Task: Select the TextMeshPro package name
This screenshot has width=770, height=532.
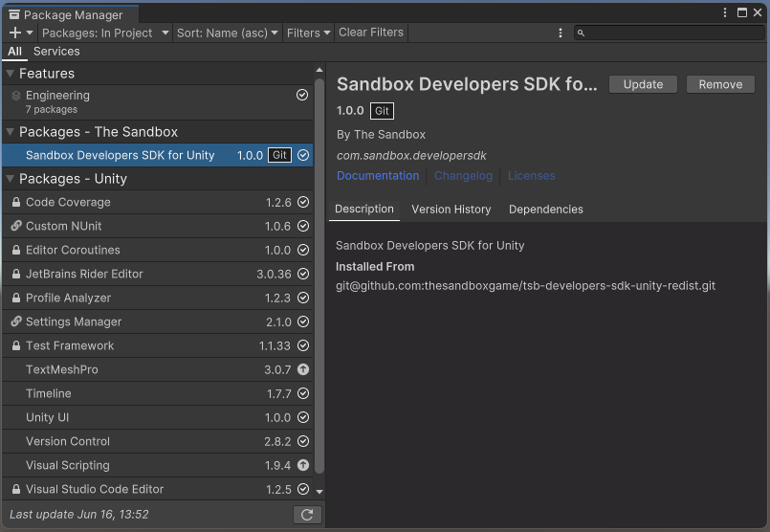Action: pos(62,369)
